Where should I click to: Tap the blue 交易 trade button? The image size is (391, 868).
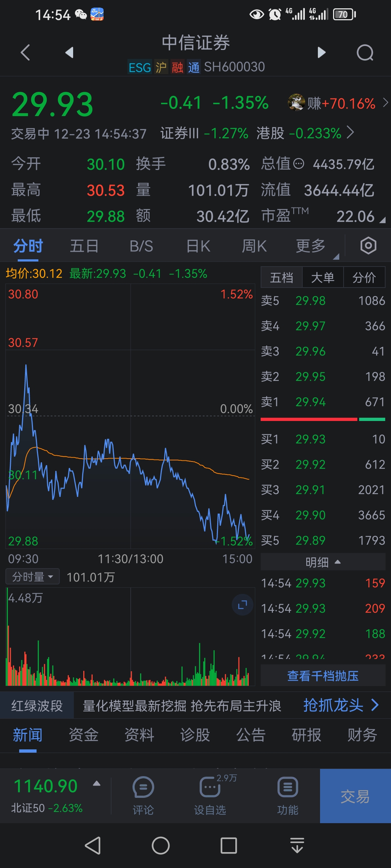356,796
